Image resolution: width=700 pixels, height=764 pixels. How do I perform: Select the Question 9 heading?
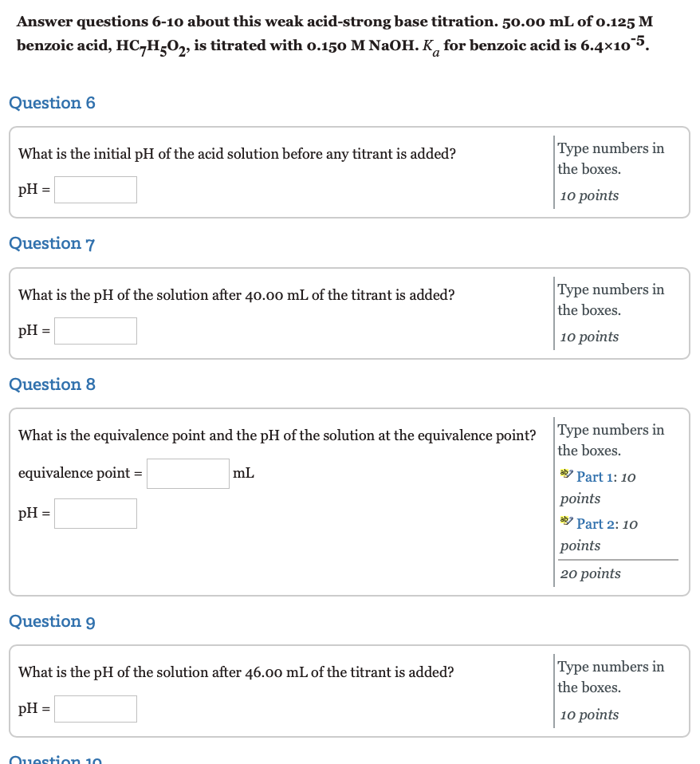pos(52,621)
